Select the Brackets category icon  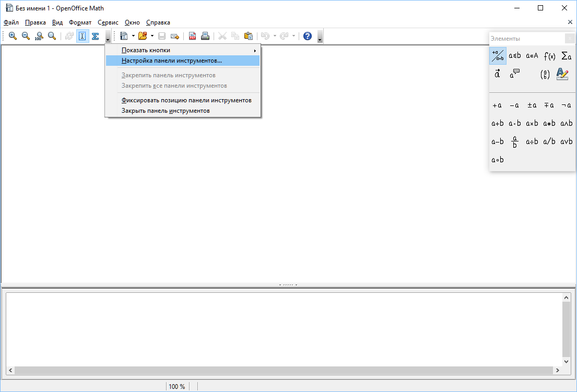(x=545, y=74)
